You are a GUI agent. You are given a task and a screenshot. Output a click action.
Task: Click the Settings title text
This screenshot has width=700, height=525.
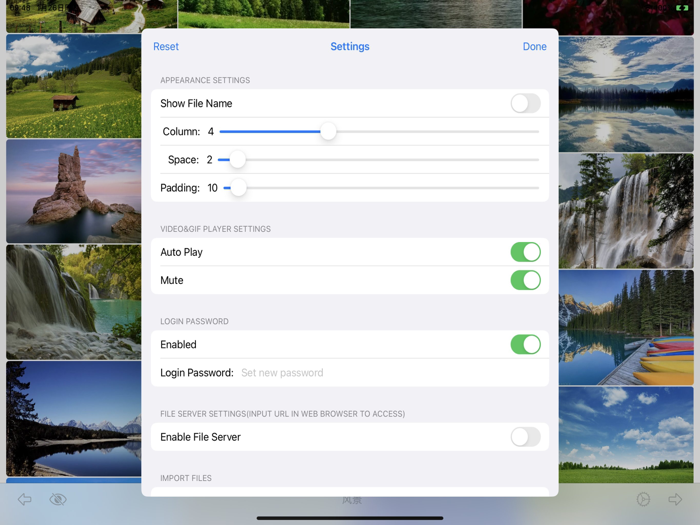pos(350,46)
